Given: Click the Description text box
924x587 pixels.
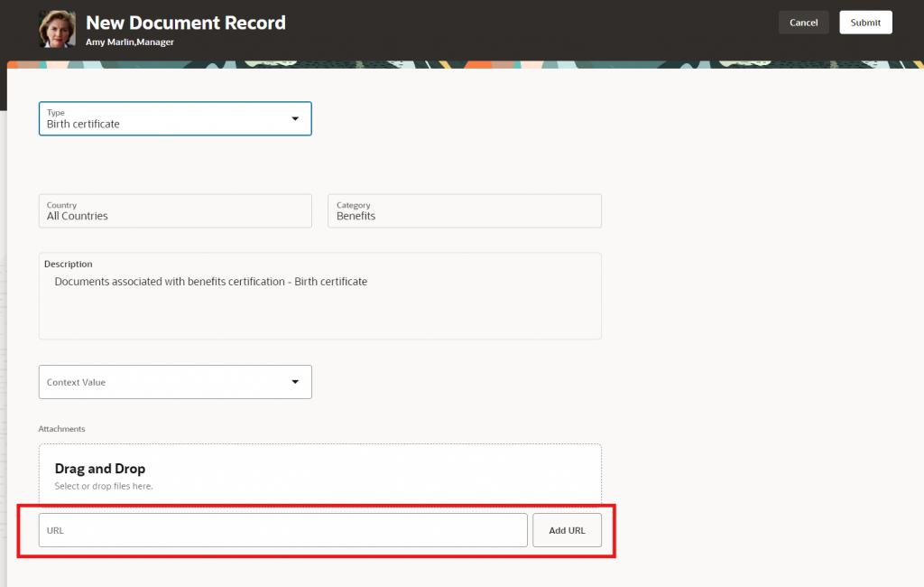Looking at the screenshot, I should tap(319, 296).
